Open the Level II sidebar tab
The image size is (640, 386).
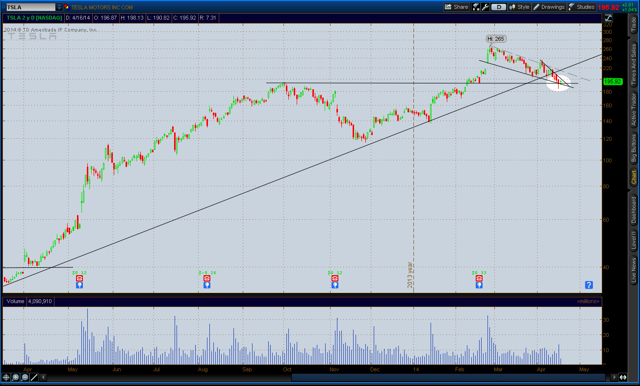coord(634,240)
